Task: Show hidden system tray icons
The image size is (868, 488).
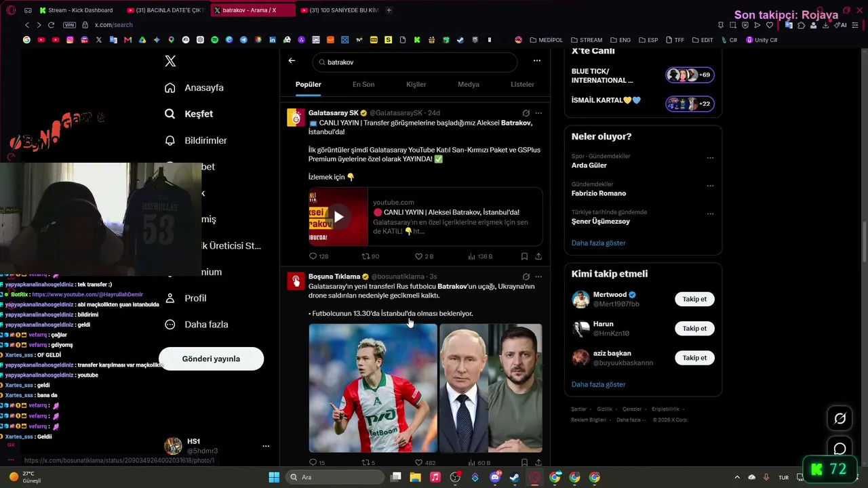Action: [x=738, y=477]
